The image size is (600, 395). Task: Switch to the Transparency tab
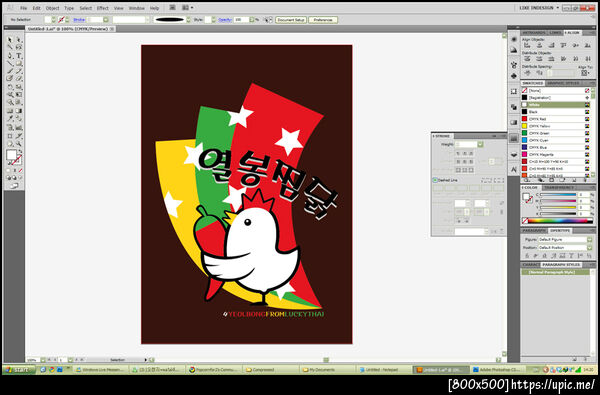[x=559, y=188]
